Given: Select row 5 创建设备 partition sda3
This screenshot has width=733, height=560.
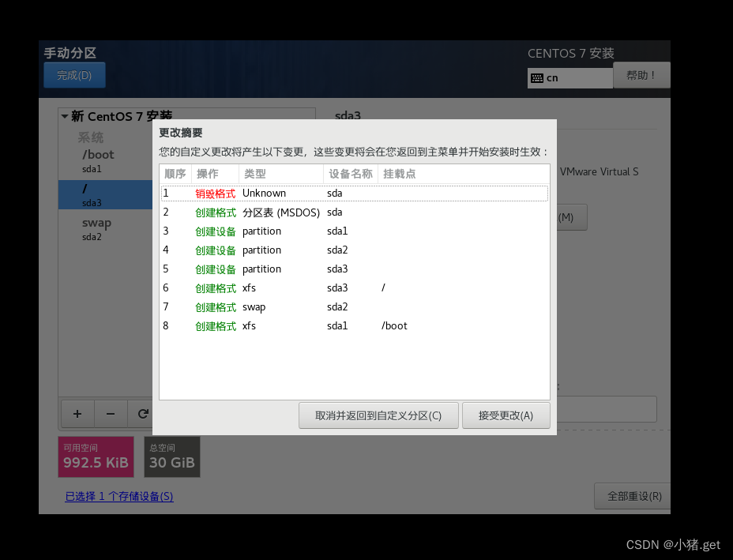Looking at the screenshot, I should (x=355, y=269).
